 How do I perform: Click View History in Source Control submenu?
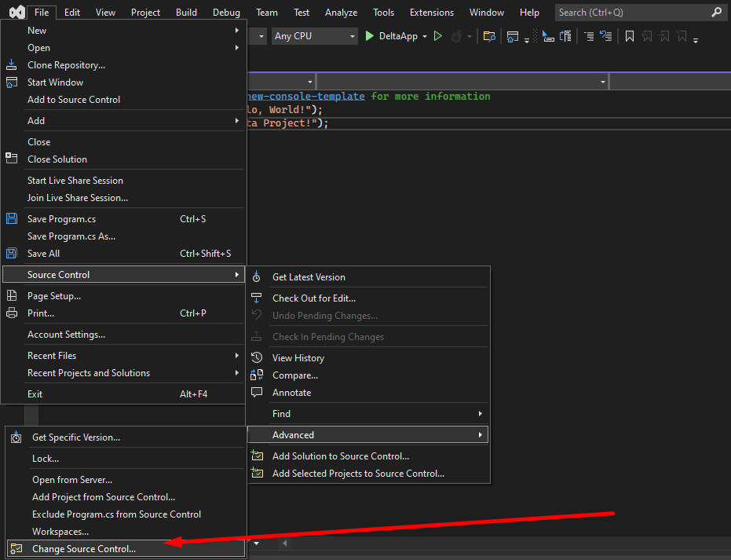[x=298, y=358]
